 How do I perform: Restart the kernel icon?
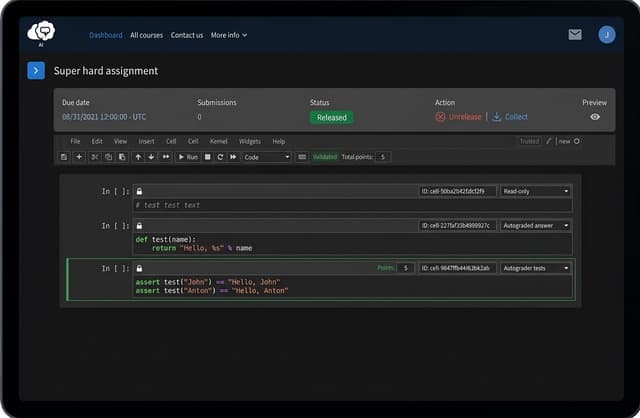[x=220, y=157]
